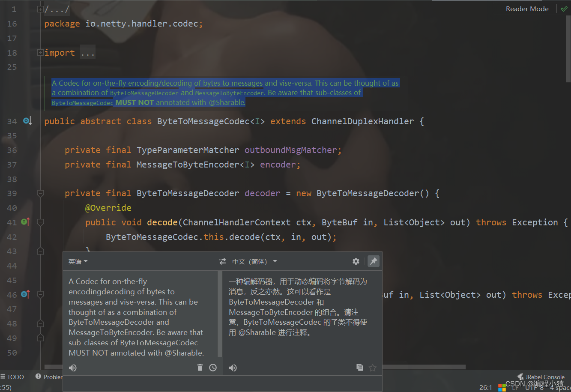Click the fold end marker on line 49
This screenshot has height=392, width=571.
pos(41,338)
